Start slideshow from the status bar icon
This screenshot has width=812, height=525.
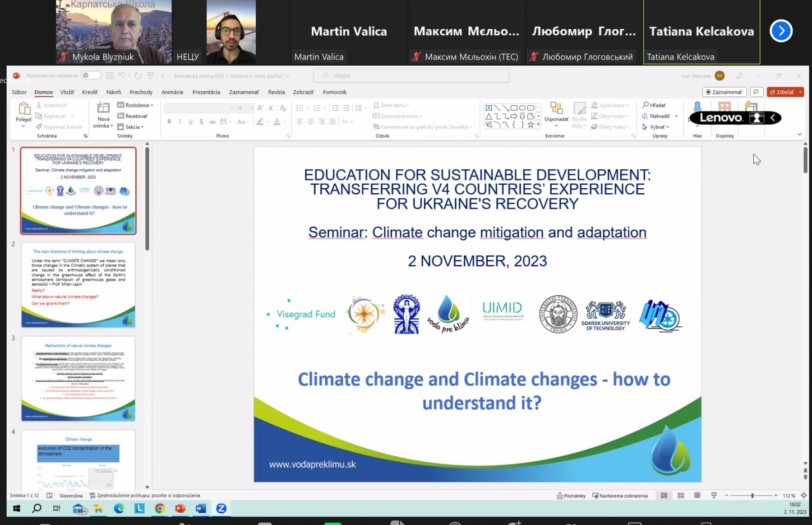714,496
